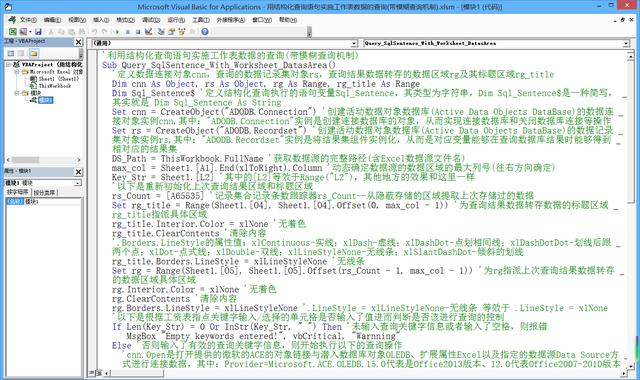Open Object Browser via toolbar icon
Image resolution: width=640 pixels, height=380 pixels.
coord(182,31)
